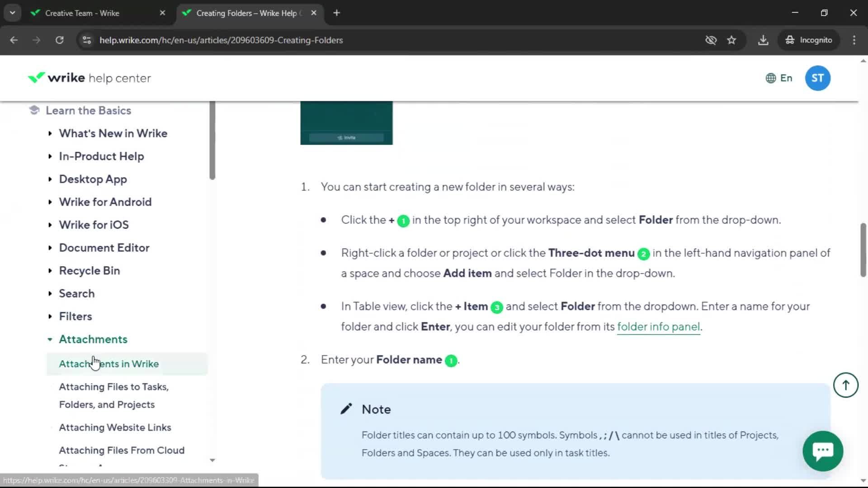Click the browser forward arrow
868x488 pixels.
(36, 40)
